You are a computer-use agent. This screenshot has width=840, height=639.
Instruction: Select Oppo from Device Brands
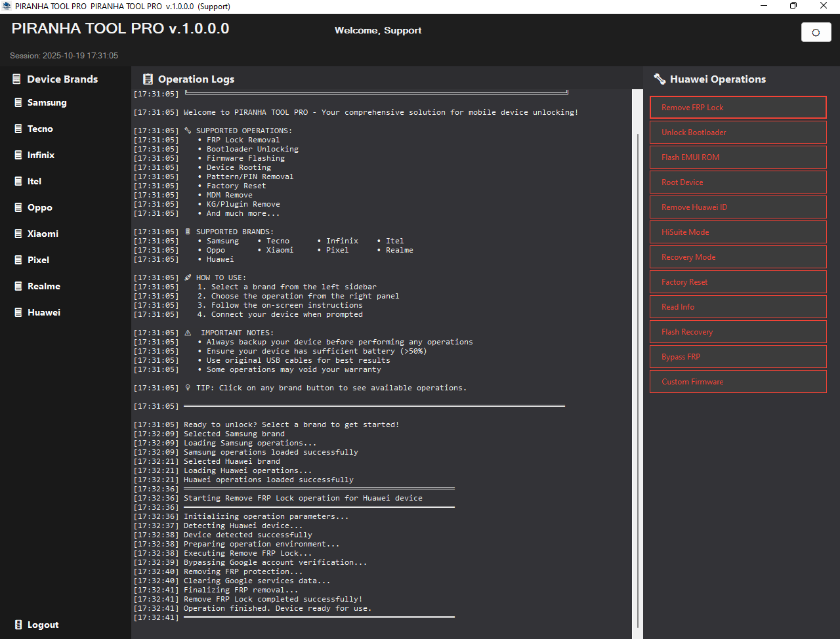pyautogui.click(x=39, y=207)
